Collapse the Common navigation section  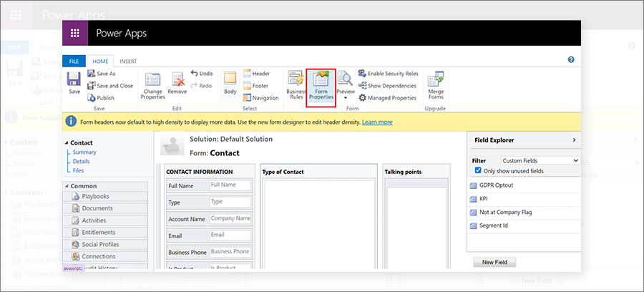coord(67,186)
